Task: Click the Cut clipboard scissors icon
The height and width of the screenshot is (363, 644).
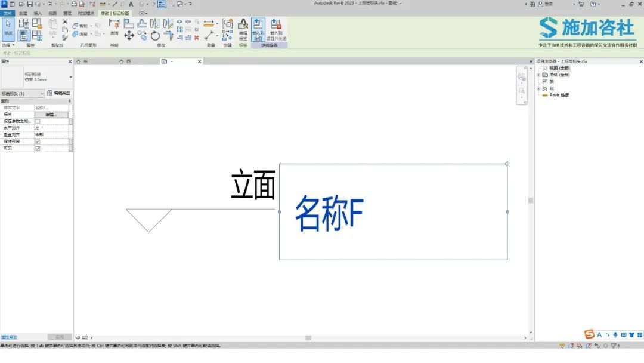Action: tap(65, 21)
